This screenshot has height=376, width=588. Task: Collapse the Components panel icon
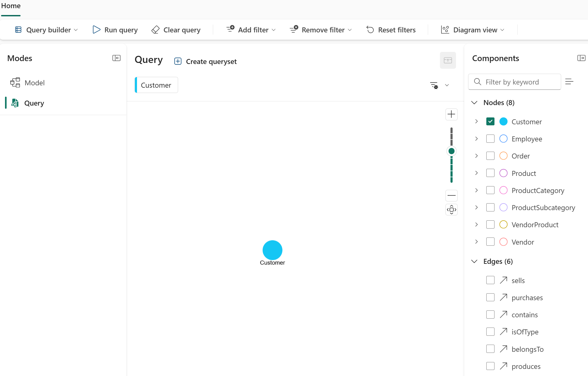pos(581,58)
